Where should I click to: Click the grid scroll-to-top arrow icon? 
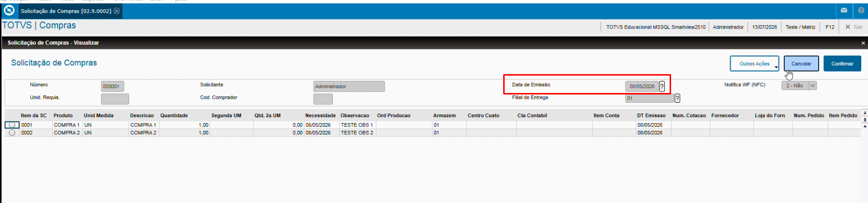point(865,112)
